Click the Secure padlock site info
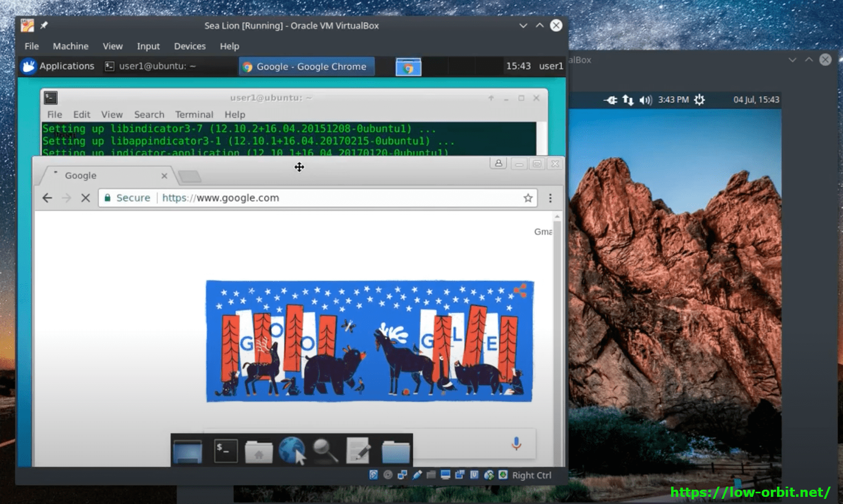Screen dimensions: 843x504 tap(127, 198)
